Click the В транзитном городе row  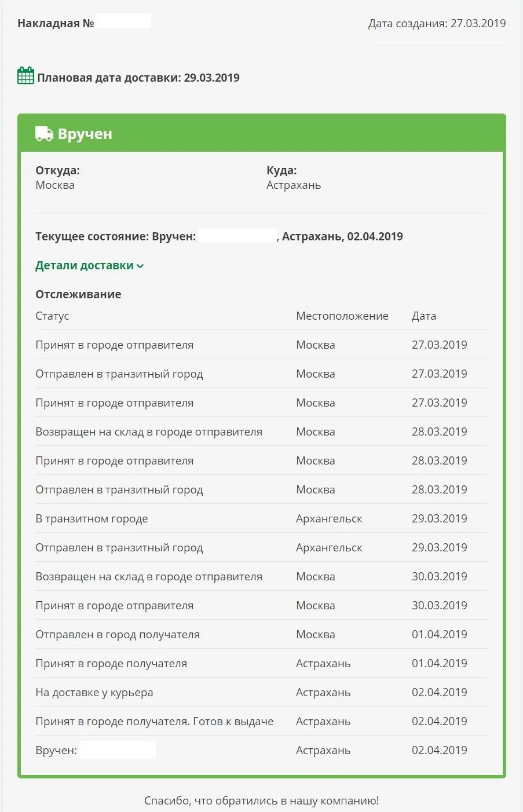[262, 518]
